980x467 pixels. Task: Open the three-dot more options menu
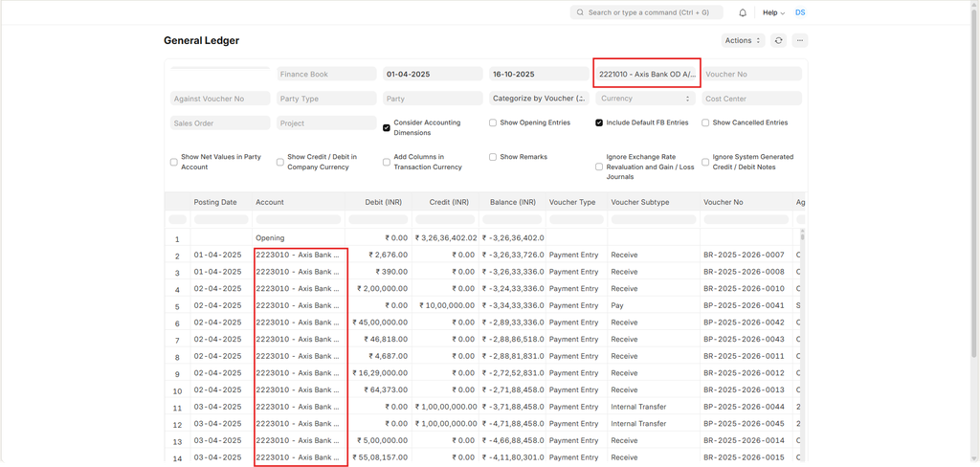(800, 40)
